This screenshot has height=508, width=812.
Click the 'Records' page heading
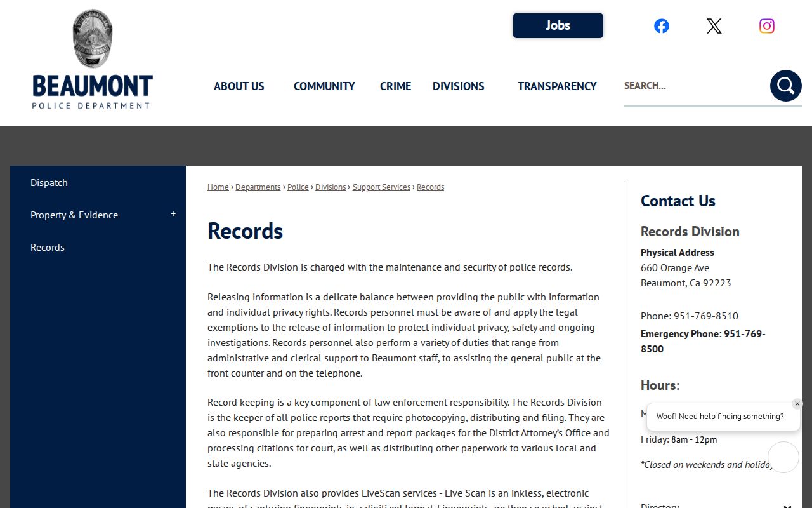pos(246,231)
